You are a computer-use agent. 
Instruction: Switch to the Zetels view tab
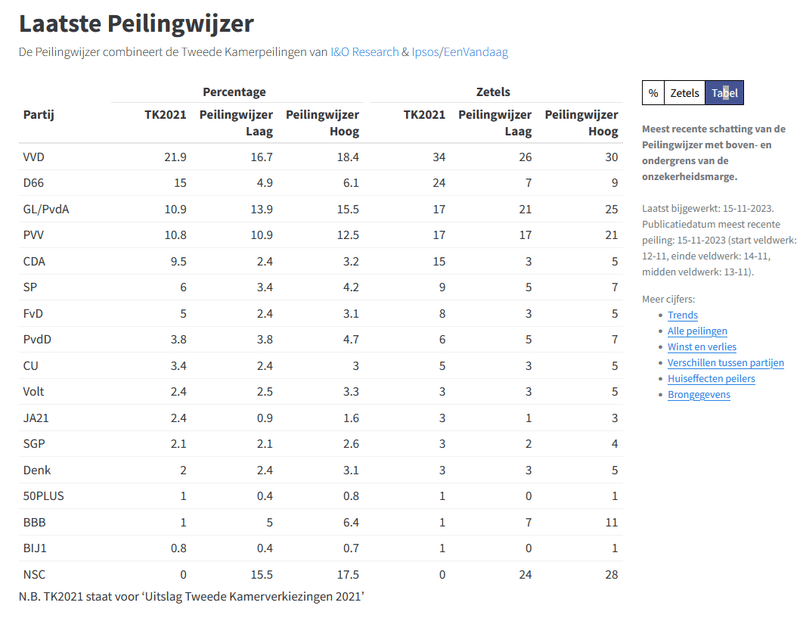click(685, 93)
